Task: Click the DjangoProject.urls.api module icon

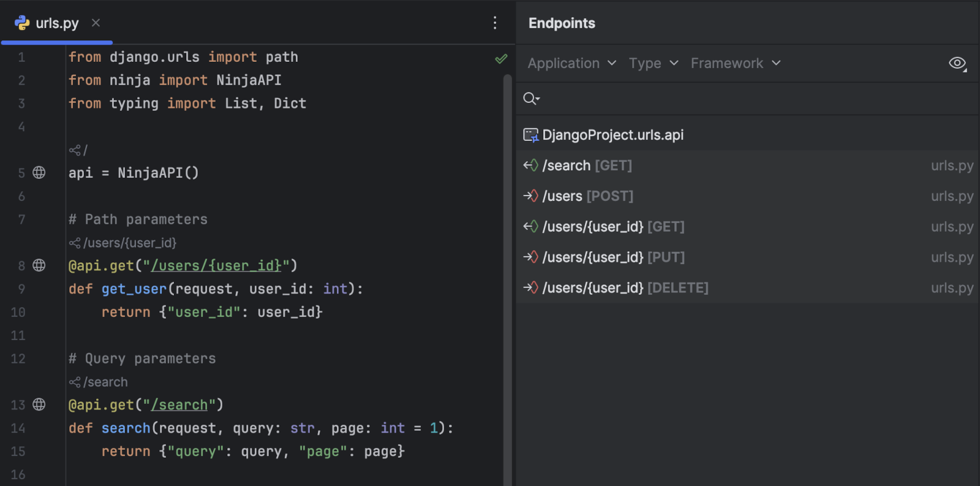Action: (530, 135)
